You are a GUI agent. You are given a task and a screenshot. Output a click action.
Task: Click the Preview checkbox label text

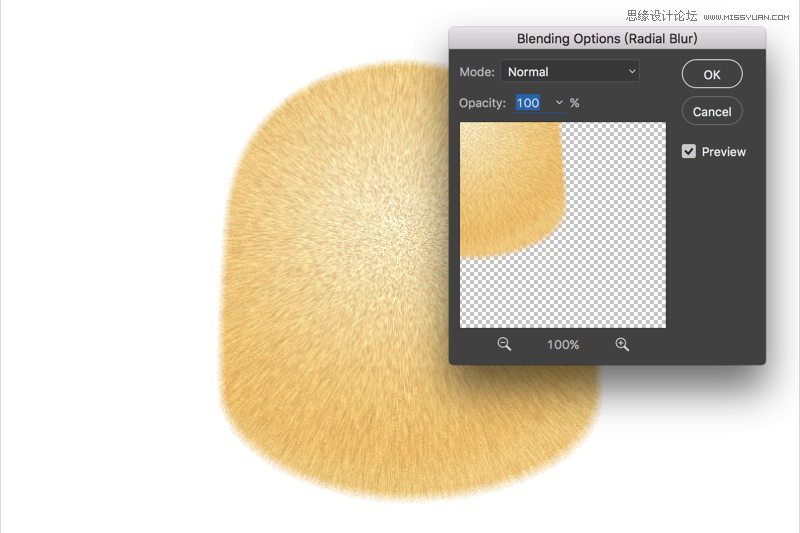[723, 151]
